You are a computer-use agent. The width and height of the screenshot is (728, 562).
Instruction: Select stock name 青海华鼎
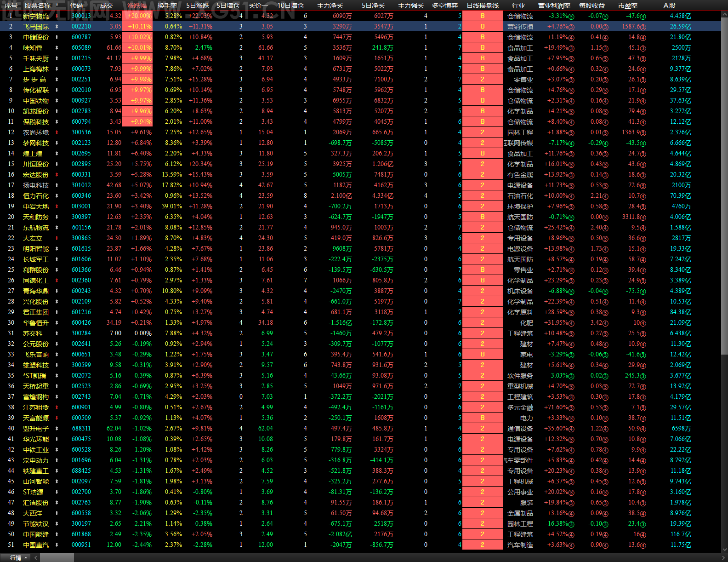click(36, 291)
